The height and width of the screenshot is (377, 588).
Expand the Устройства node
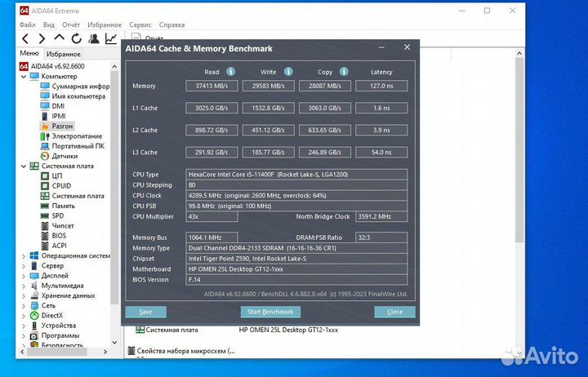tap(24, 326)
